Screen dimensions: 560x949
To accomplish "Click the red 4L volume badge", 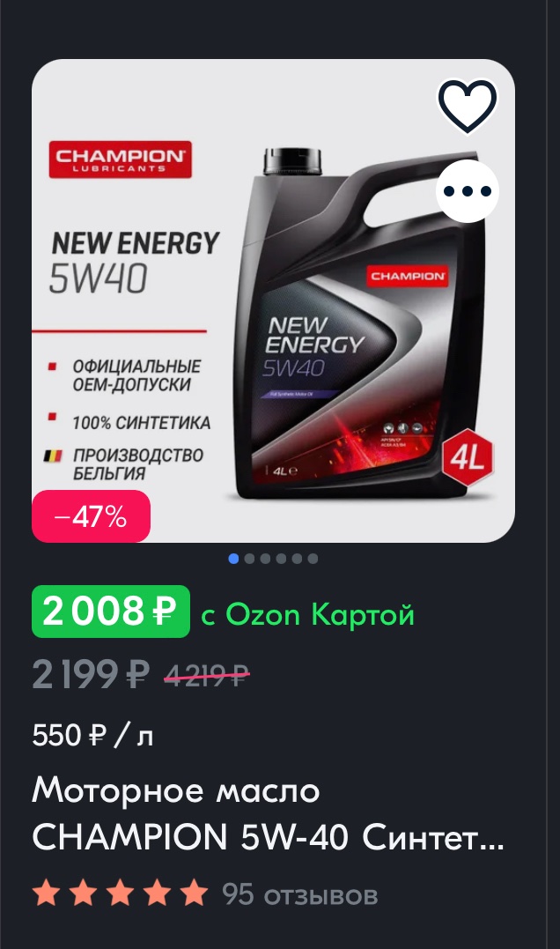I will 467,458.
